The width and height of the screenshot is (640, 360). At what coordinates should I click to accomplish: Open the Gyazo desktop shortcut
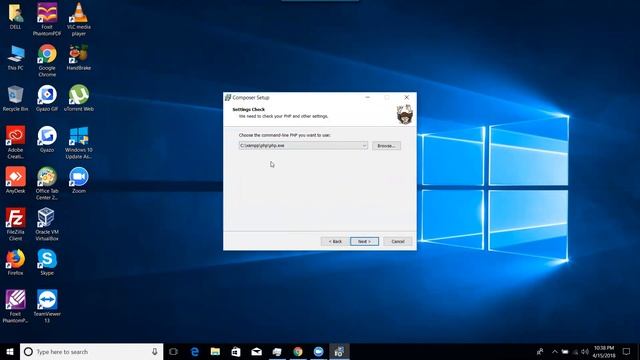click(47, 140)
